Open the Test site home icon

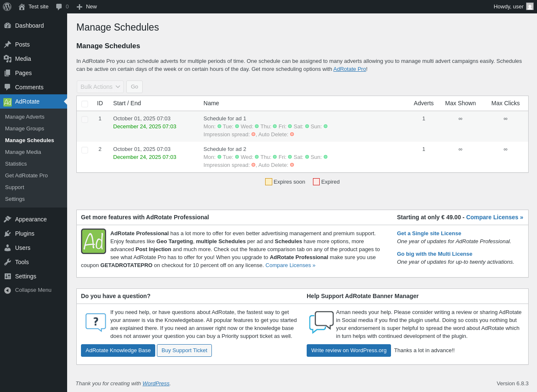(x=22, y=7)
